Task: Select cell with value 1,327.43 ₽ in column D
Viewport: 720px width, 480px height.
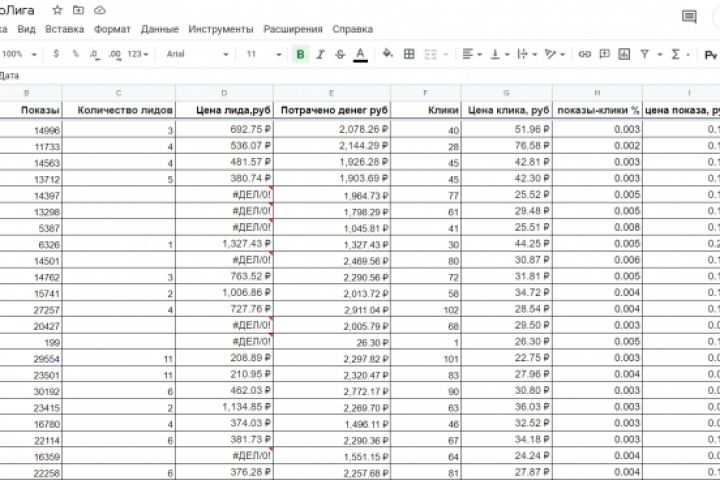Action: [225, 244]
